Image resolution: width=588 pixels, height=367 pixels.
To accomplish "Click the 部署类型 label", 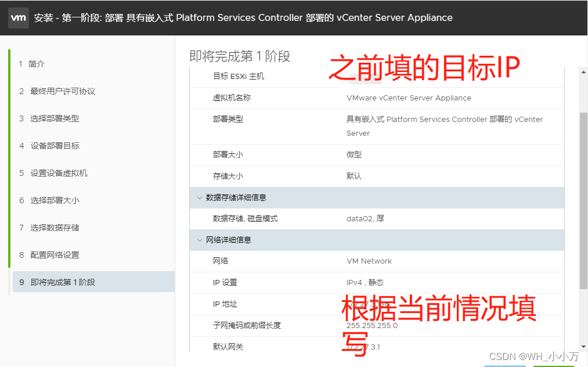I will [228, 119].
